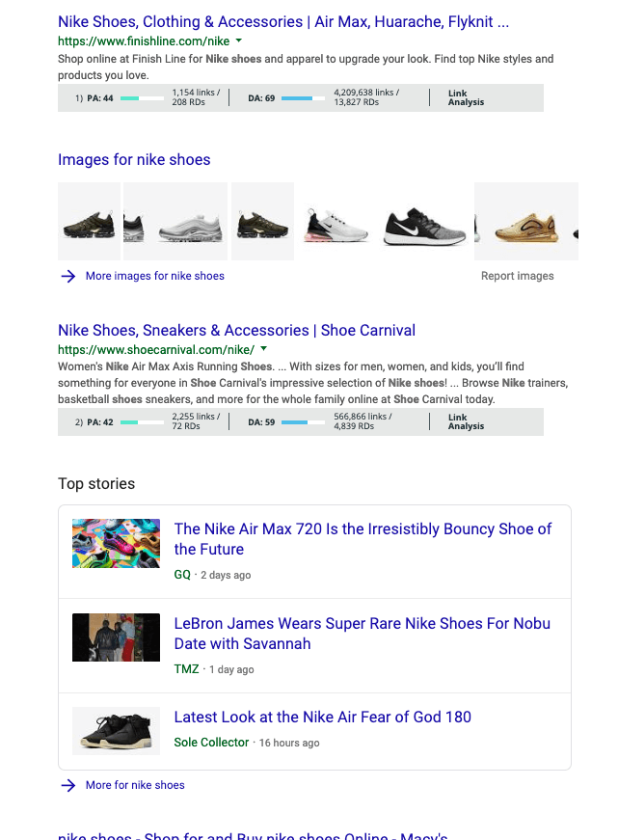Click Report images link
Image resolution: width=618 pixels, height=840 pixels.
(518, 276)
